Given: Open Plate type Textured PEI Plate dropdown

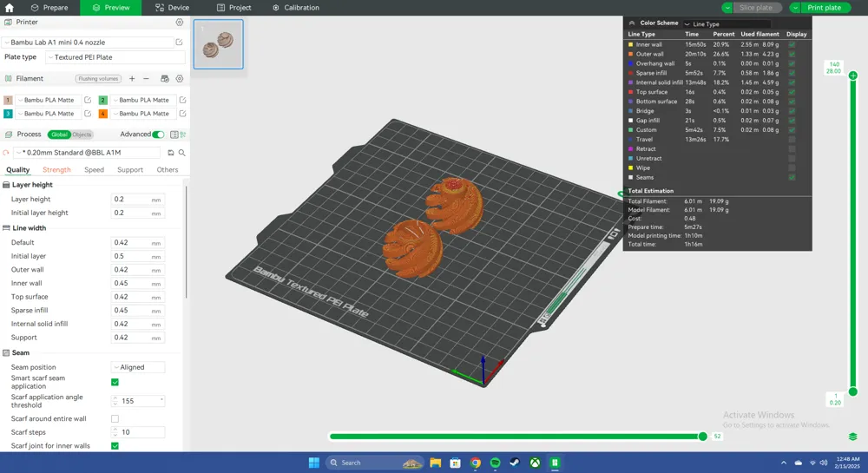Looking at the screenshot, I should point(115,57).
